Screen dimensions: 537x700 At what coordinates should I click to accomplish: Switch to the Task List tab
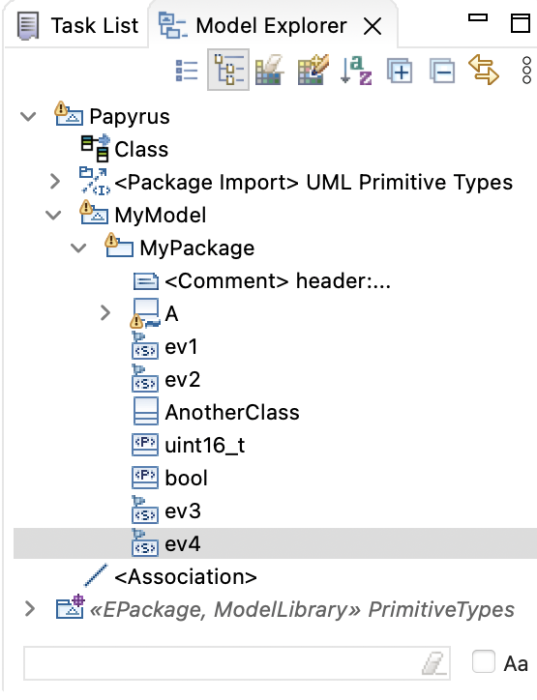point(77,25)
